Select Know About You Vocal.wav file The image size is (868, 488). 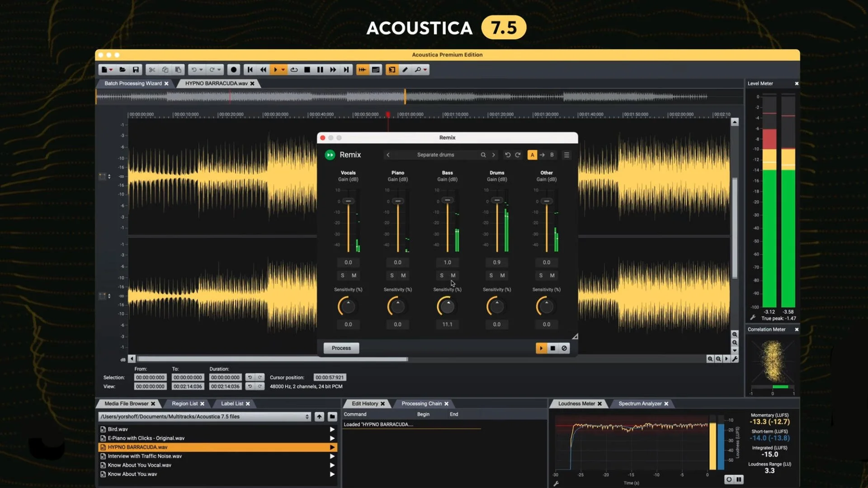[x=139, y=465]
